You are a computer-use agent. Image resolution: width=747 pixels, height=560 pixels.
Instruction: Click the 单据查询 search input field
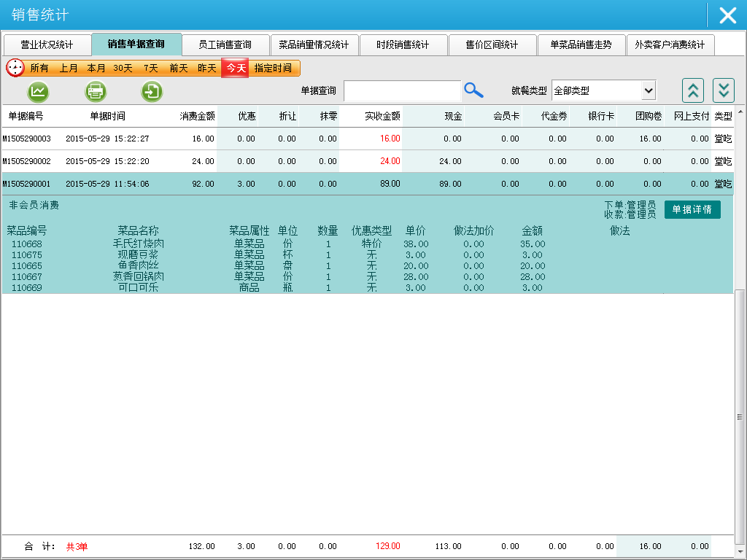(x=402, y=91)
